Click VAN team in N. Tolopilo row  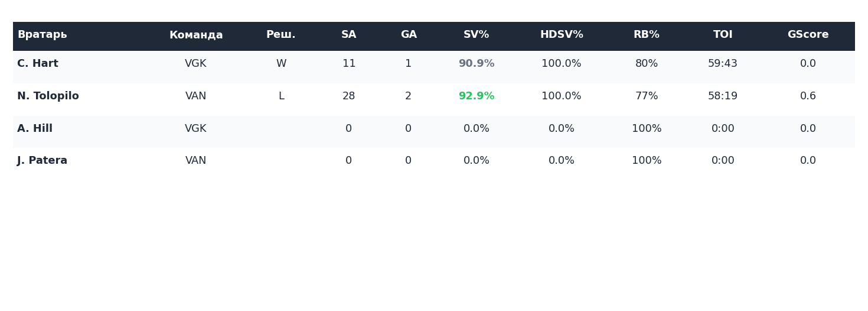click(x=195, y=96)
